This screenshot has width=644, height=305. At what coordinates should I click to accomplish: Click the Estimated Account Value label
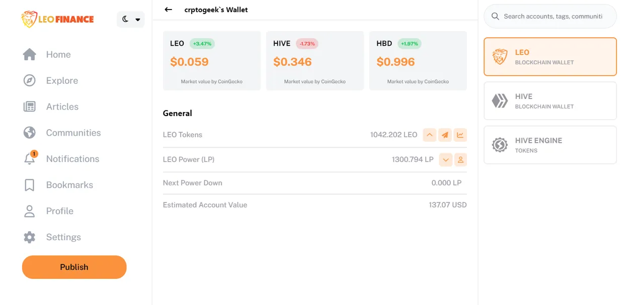[205, 205]
